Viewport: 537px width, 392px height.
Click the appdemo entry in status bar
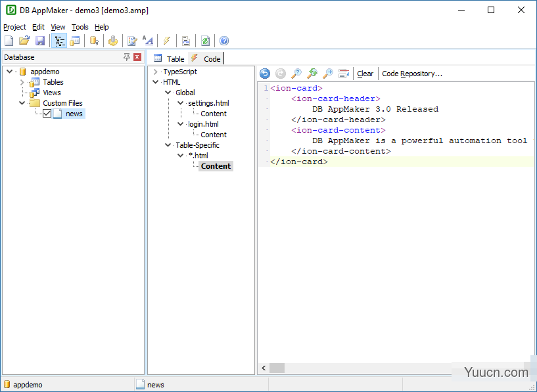coord(23,385)
